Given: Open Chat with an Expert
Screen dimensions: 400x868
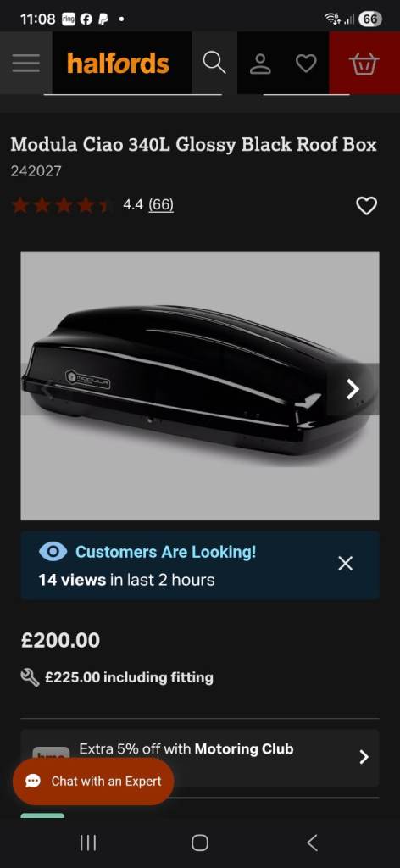Looking at the screenshot, I should (93, 781).
